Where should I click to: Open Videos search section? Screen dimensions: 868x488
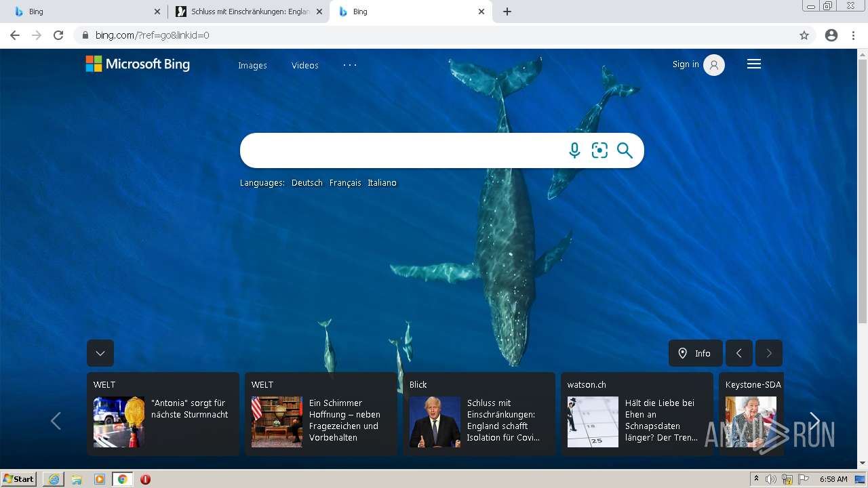pyautogui.click(x=305, y=66)
